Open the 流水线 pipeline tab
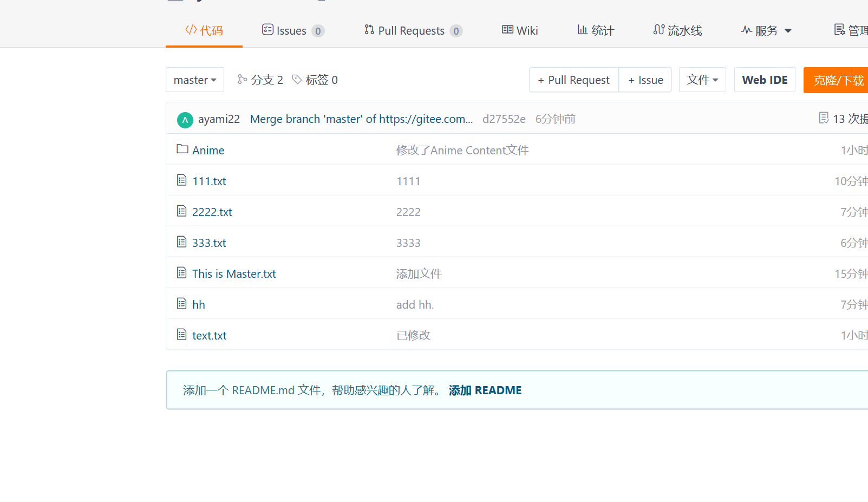 (677, 31)
